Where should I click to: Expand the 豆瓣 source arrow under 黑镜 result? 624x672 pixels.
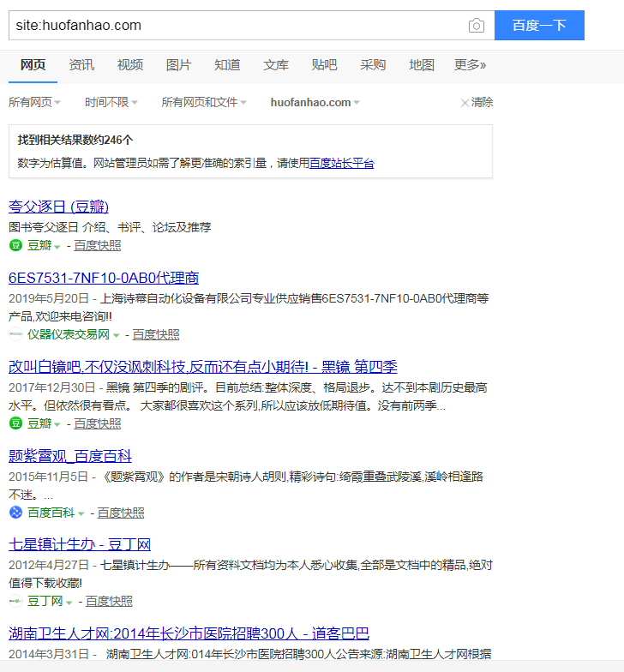point(57,425)
